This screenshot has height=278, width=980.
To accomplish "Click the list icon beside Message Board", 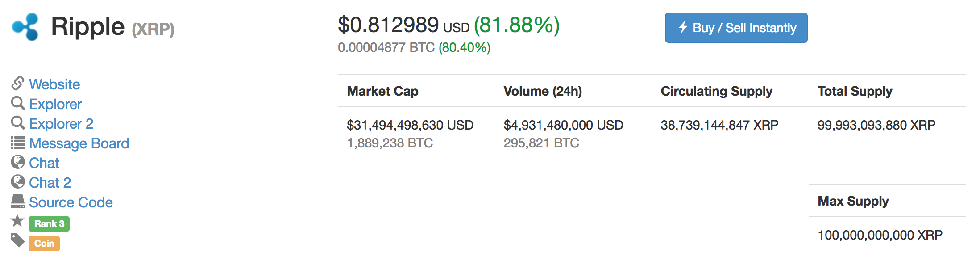I will [x=18, y=143].
